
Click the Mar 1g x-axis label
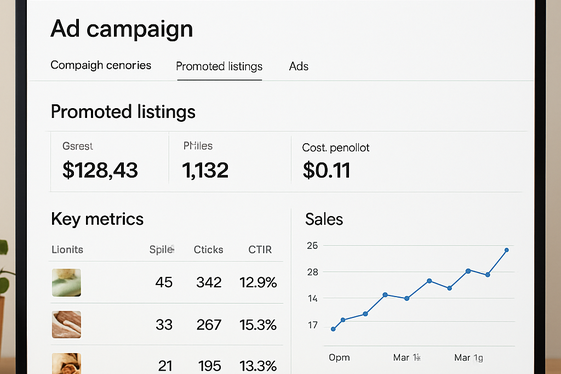coord(469,358)
